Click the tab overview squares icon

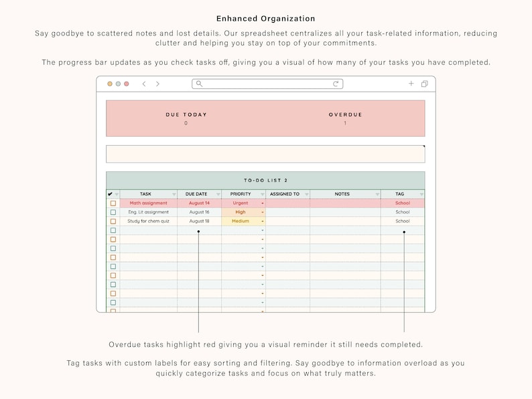(424, 84)
